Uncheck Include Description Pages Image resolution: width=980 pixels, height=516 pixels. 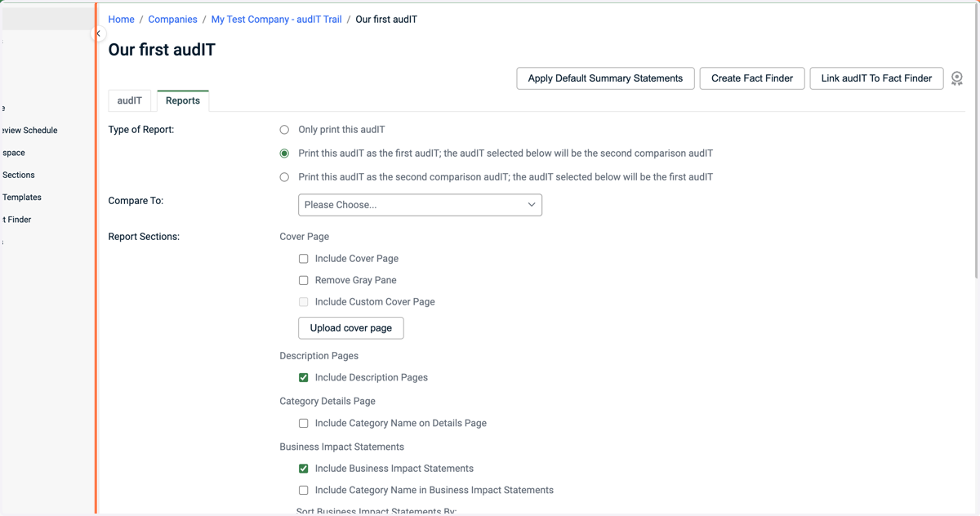coord(304,378)
